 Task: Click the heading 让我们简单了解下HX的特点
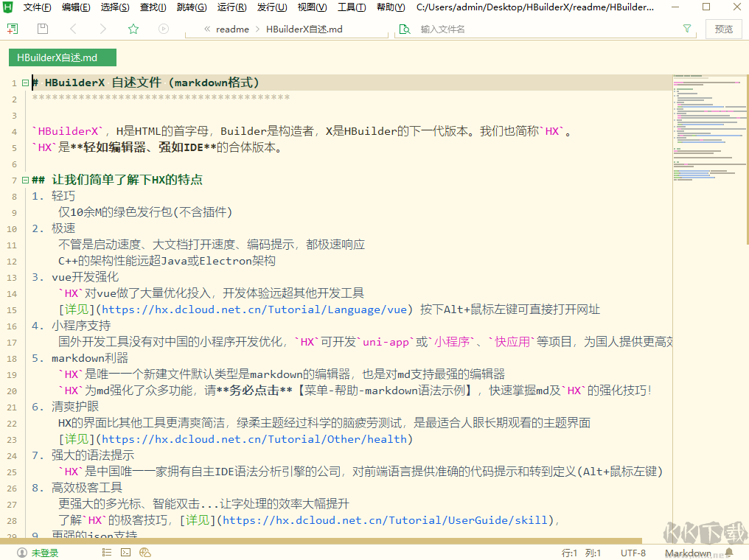127,180
